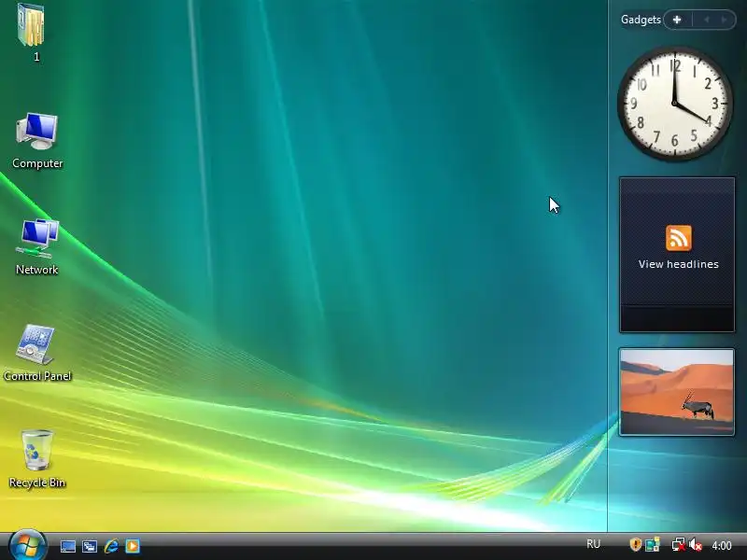Click Switch between windows icon
Viewport: 747px width, 560px height.
[89, 546]
